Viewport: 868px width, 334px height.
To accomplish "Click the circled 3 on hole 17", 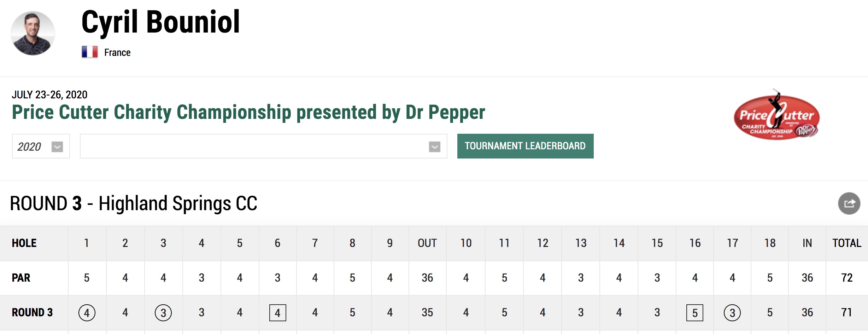I will [x=732, y=313].
